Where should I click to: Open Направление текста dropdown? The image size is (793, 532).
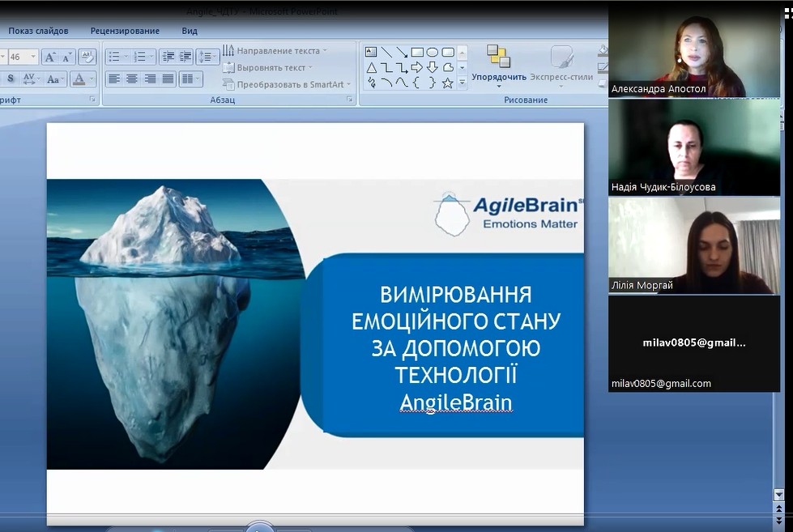[275, 50]
